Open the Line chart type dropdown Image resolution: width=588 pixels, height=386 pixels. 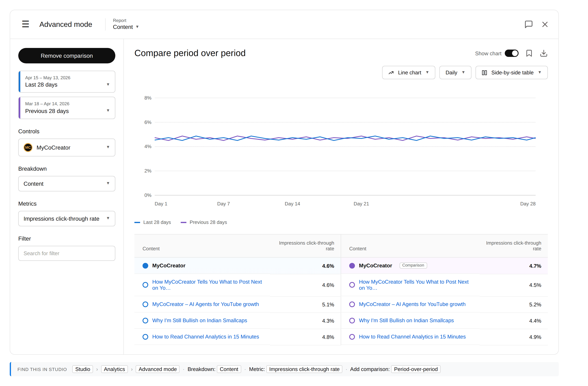[408, 73]
